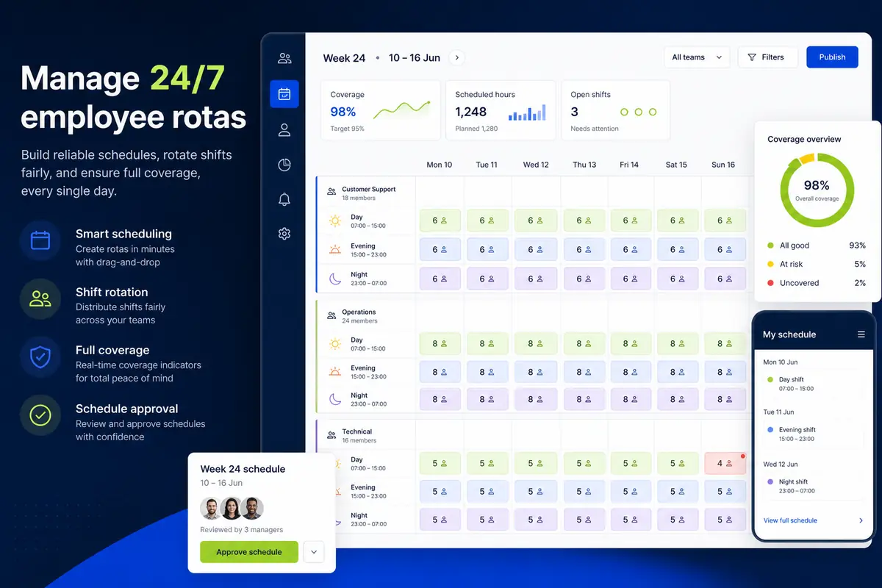The image size is (882, 588).
Task: Click the Customer Support team group icon
Action: pyautogui.click(x=331, y=191)
